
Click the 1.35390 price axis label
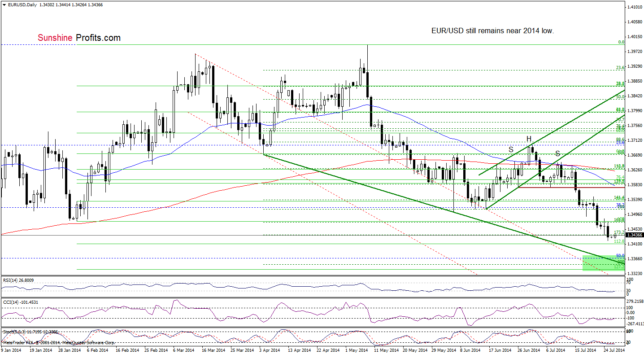coord(635,200)
